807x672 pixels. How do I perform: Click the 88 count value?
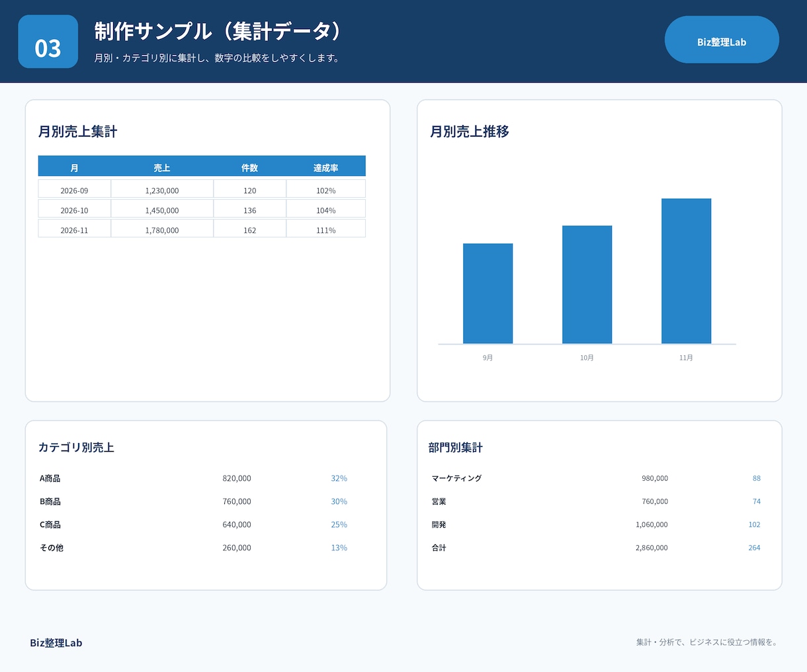pyautogui.click(x=757, y=478)
